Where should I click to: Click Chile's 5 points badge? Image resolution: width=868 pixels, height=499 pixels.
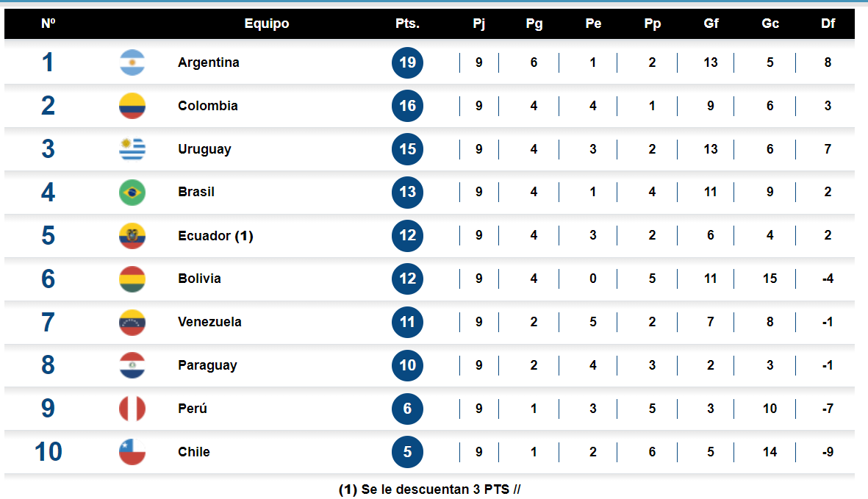click(x=407, y=452)
